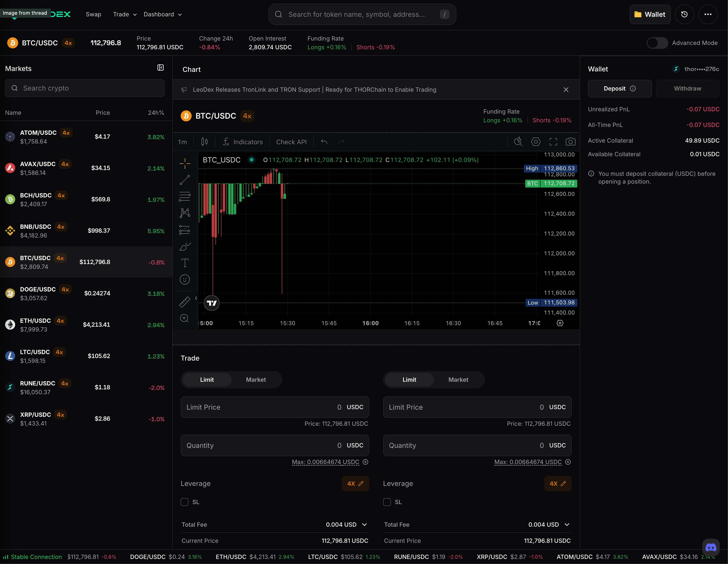Take a chart snapshot with camera icon
The height and width of the screenshot is (564, 728).
click(x=570, y=142)
